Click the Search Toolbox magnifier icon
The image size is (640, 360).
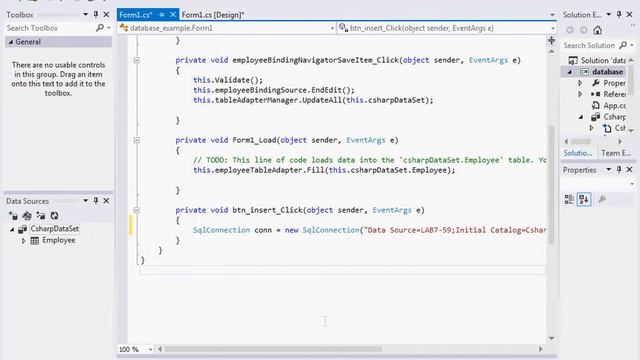coord(100,28)
